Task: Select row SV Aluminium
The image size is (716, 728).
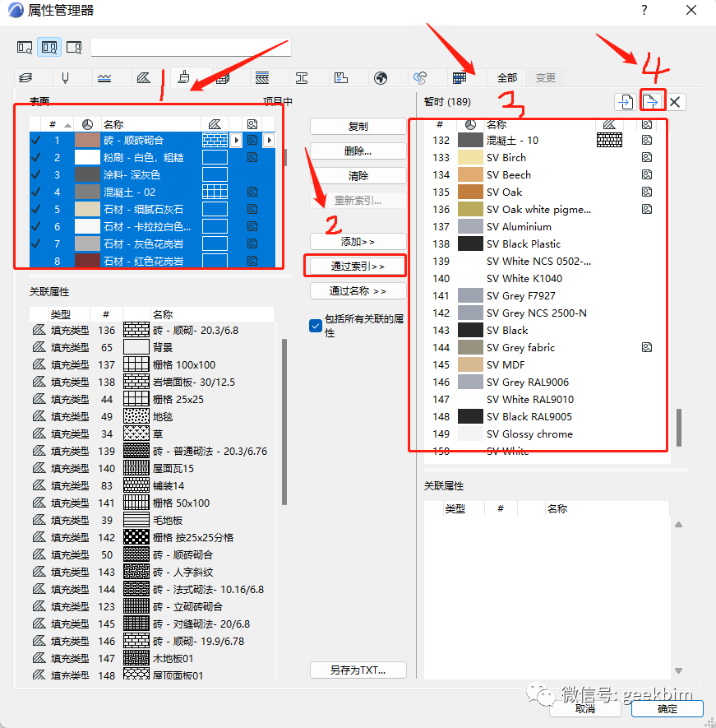Action: 547,226
